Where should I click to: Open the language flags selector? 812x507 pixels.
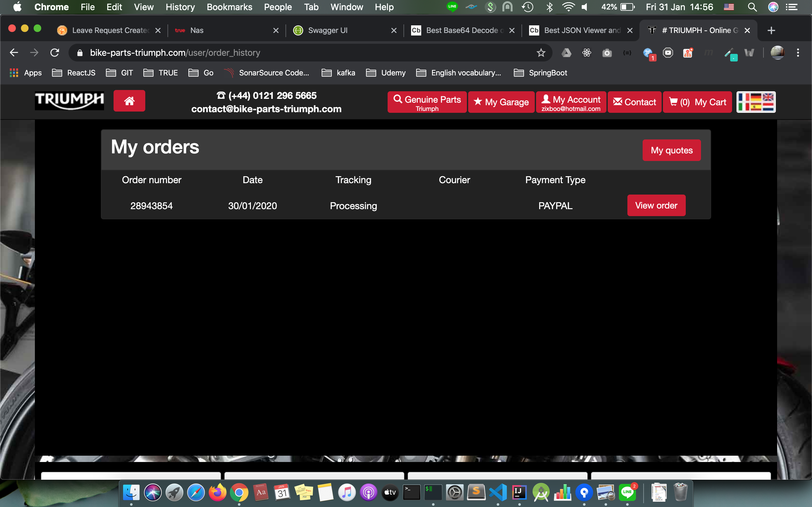click(x=756, y=102)
